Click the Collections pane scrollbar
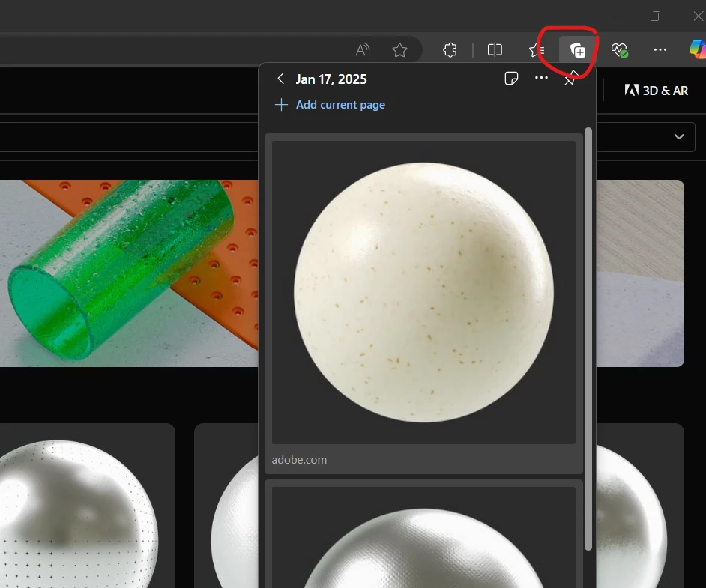Viewport: 706px width, 588px height. coord(588,339)
